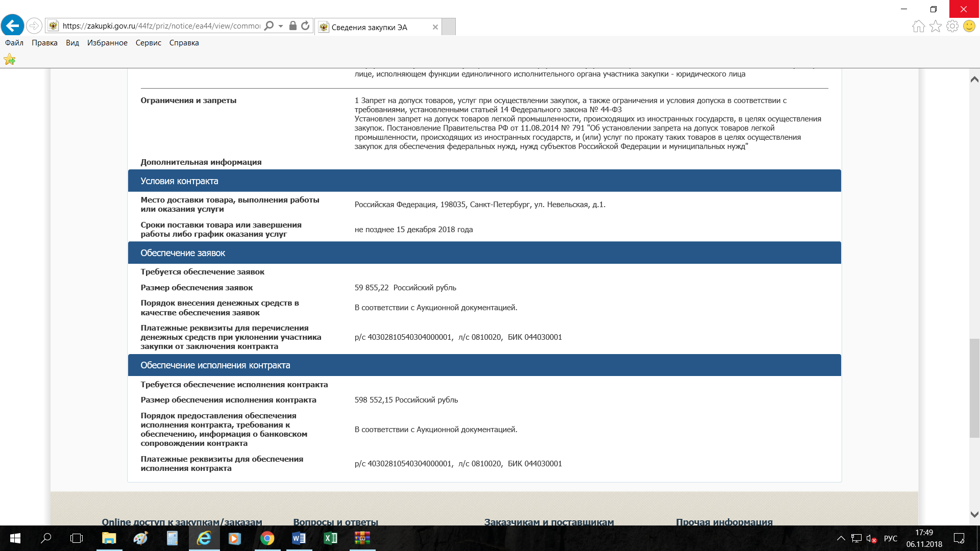The width and height of the screenshot is (980, 551).
Task: Click the 'Дополнительная информация' label
Action: click(x=201, y=162)
